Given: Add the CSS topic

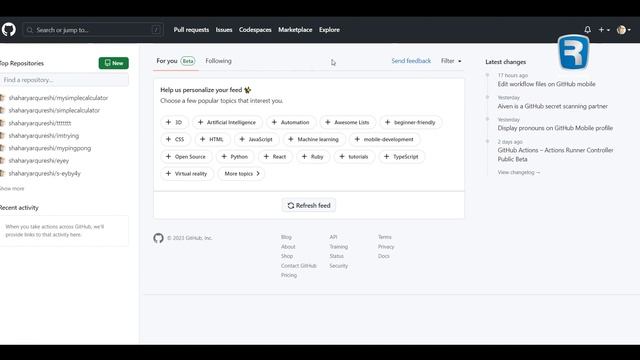Looking at the screenshot, I should tap(175, 139).
